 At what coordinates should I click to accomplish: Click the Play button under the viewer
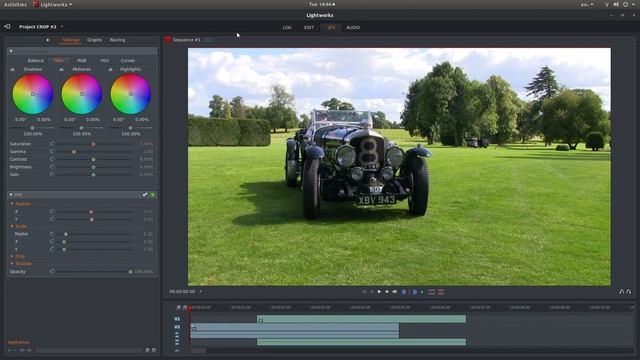[379, 291]
